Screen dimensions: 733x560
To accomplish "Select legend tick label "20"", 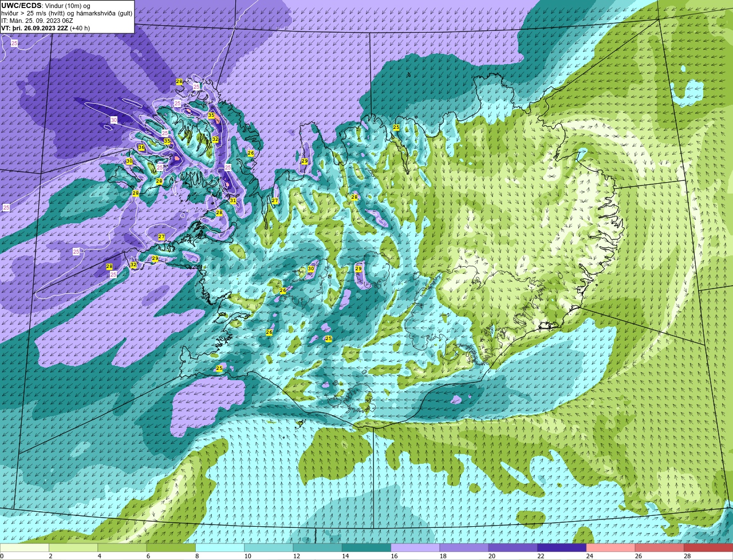I will [x=492, y=556].
